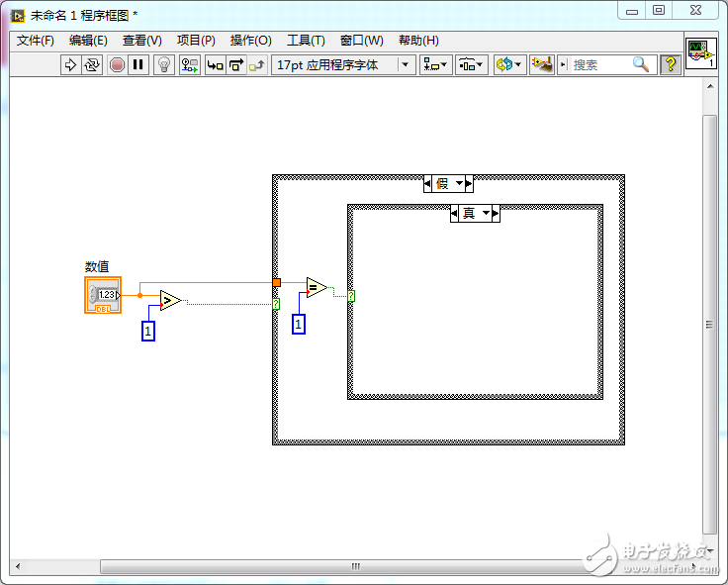Click the Run arrow button
This screenshot has width=728, height=585.
[x=70, y=64]
